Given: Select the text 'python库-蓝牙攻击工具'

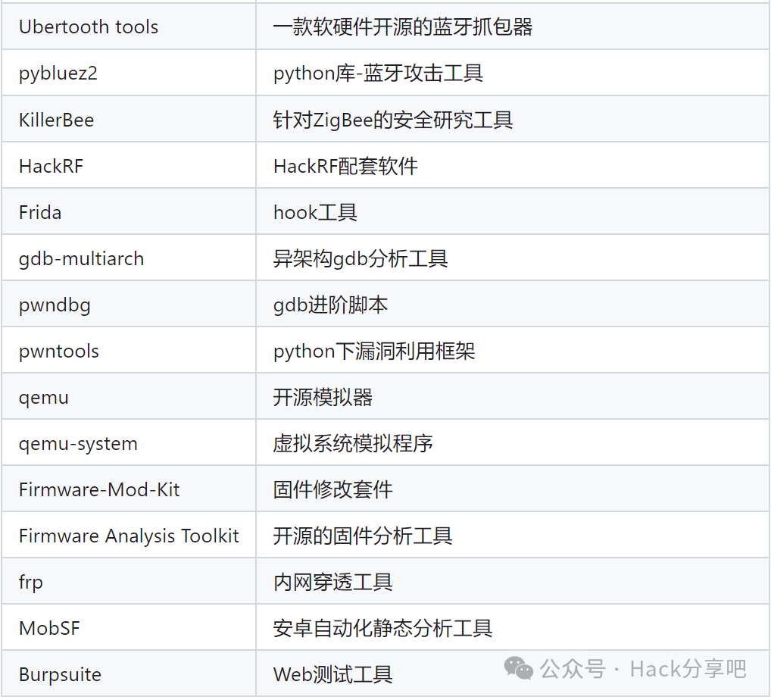Looking at the screenshot, I should click(378, 73).
